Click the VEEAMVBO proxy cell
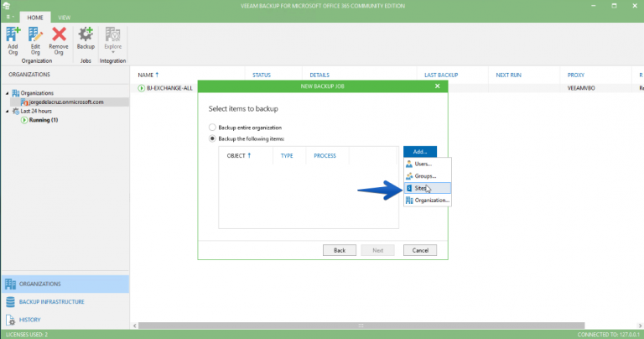 581,88
